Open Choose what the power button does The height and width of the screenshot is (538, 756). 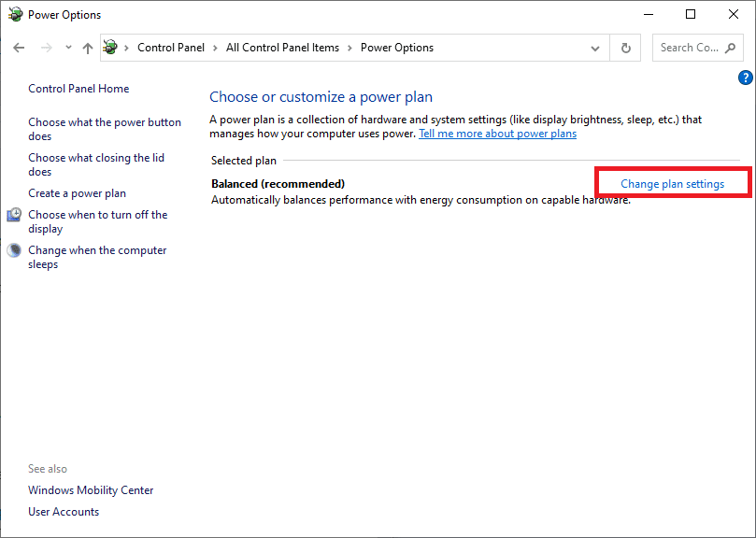pyautogui.click(x=105, y=129)
